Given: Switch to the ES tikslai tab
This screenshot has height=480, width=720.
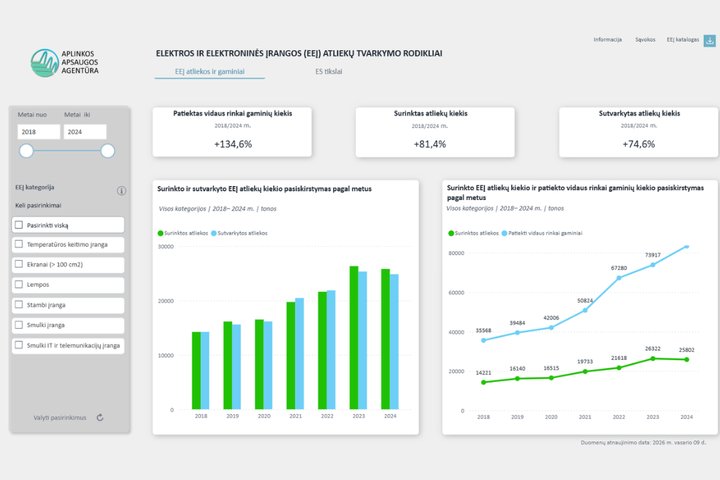Looking at the screenshot, I should [x=328, y=72].
